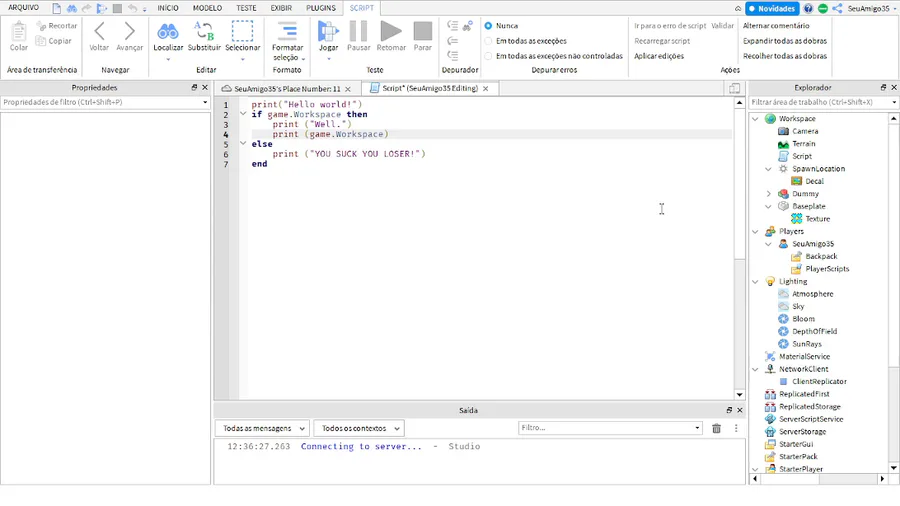Open SeuAmigo35's Place Number: 11 tab

pos(287,89)
